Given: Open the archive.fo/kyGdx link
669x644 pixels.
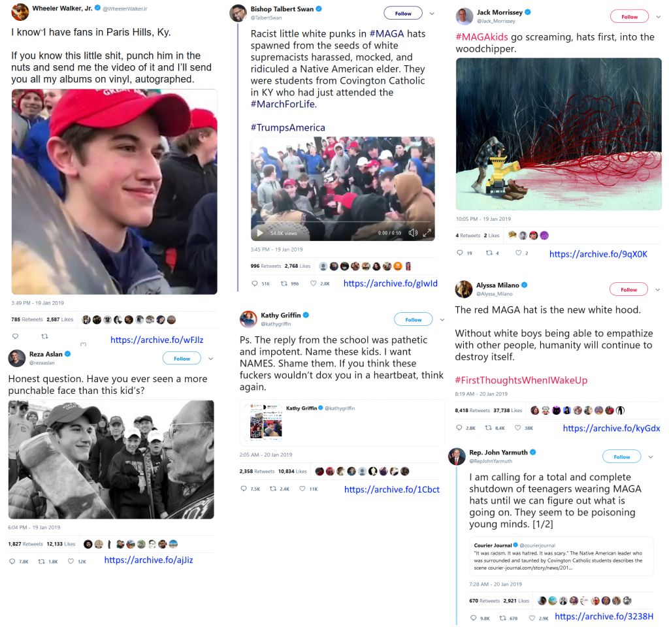Looking at the screenshot, I should tap(612, 428).
